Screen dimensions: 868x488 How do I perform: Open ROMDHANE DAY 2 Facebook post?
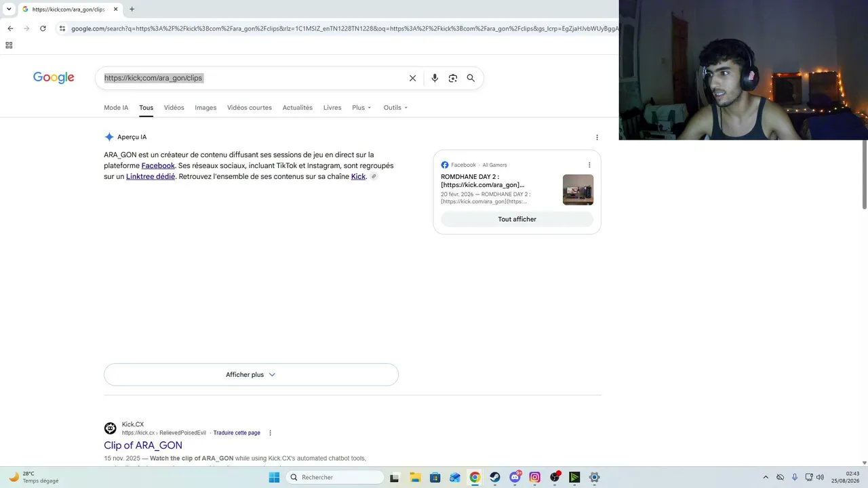(x=483, y=181)
